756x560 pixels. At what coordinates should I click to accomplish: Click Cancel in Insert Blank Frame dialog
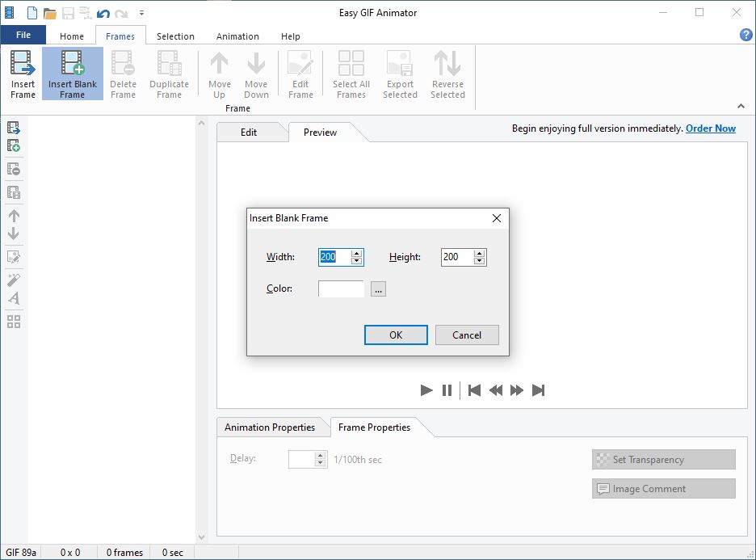467,335
